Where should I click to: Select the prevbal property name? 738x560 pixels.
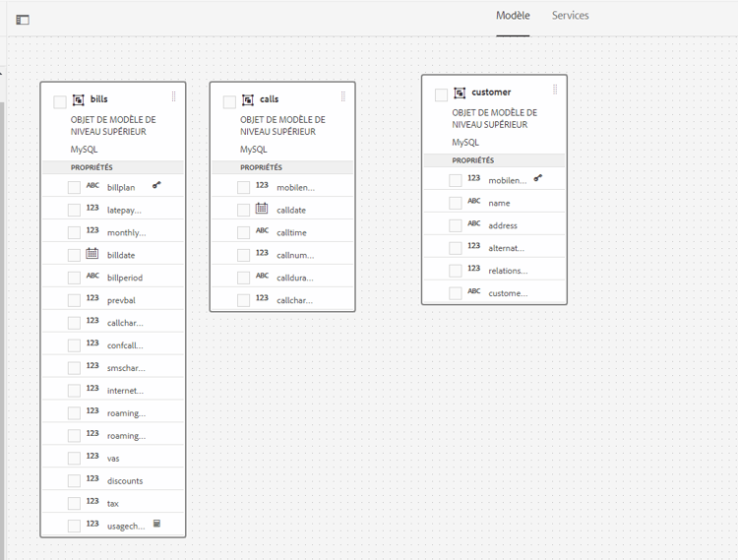click(x=121, y=300)
